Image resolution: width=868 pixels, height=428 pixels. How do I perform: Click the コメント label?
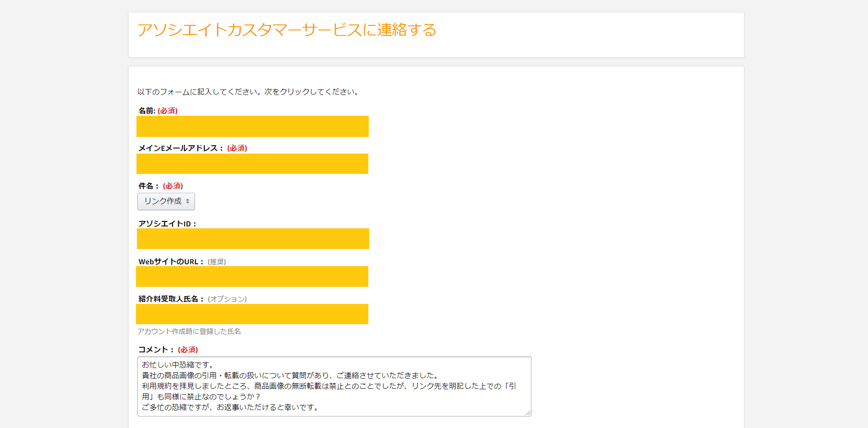pyautogui.click(x=156, y=350)
